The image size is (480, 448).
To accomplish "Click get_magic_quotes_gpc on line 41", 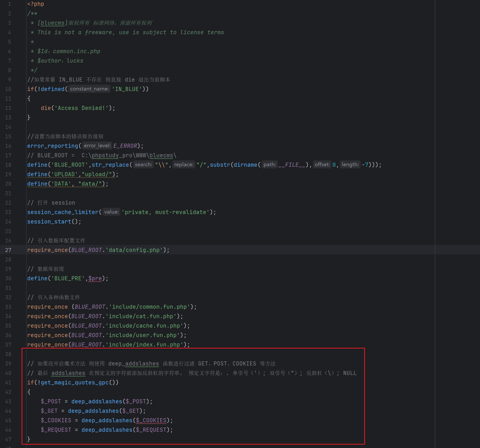I will pyautogui.click(x=75, y=382).
